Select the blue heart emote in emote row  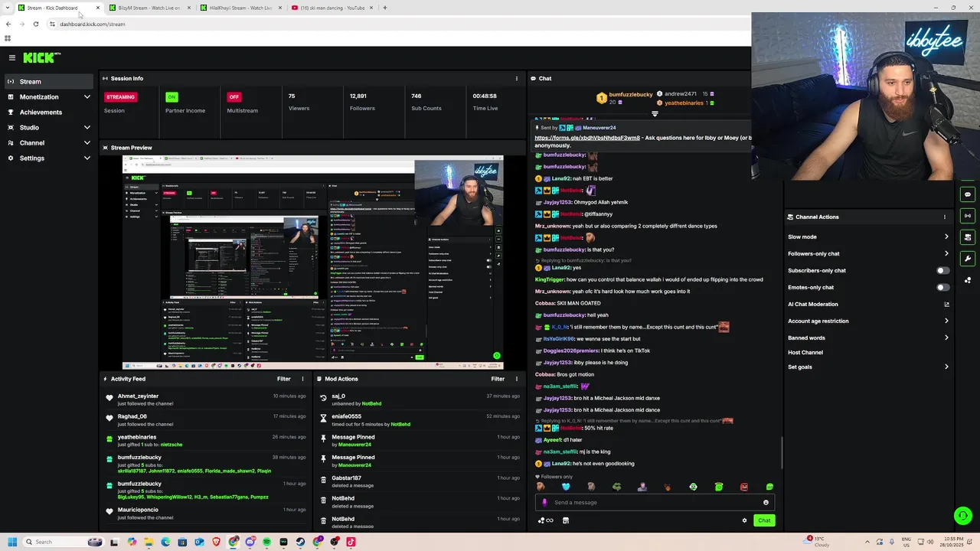point(566,487)
